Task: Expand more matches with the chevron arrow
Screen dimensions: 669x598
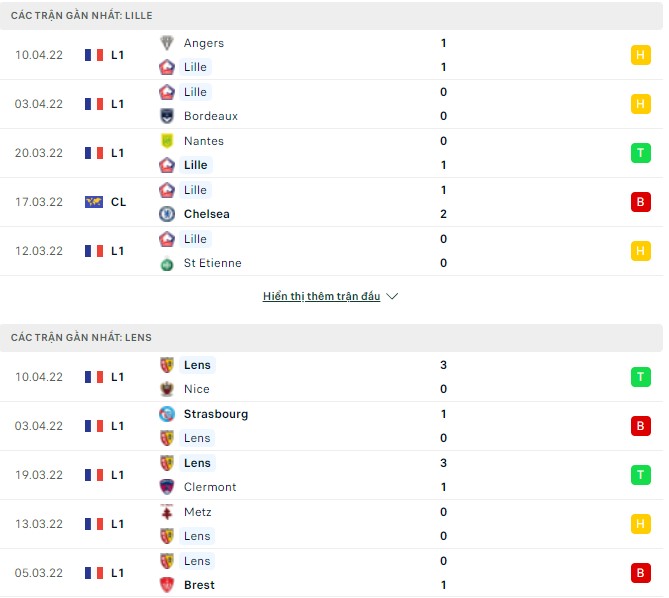Action: 392,297
